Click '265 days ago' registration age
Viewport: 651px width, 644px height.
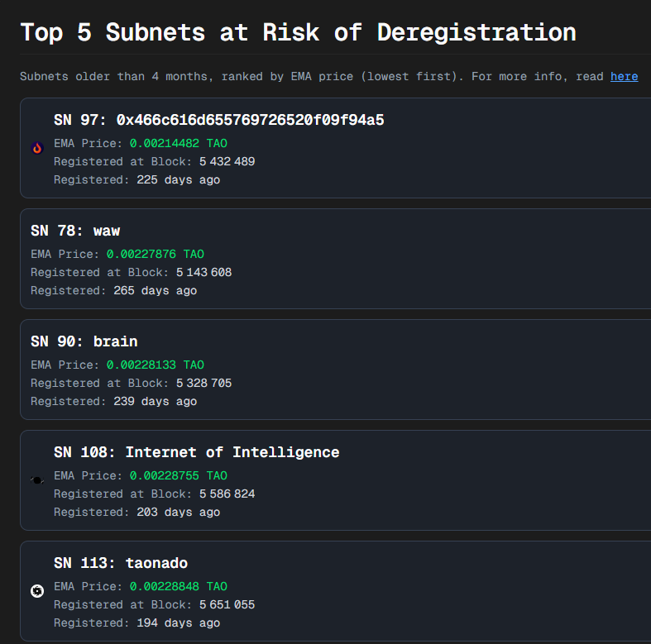[x=155, y=291]
